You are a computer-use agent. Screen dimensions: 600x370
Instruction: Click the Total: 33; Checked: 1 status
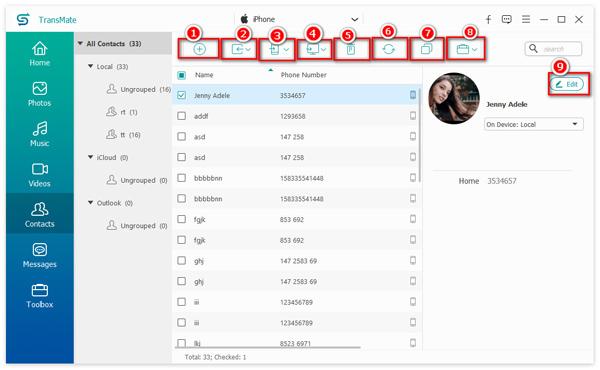pos(215,357)
